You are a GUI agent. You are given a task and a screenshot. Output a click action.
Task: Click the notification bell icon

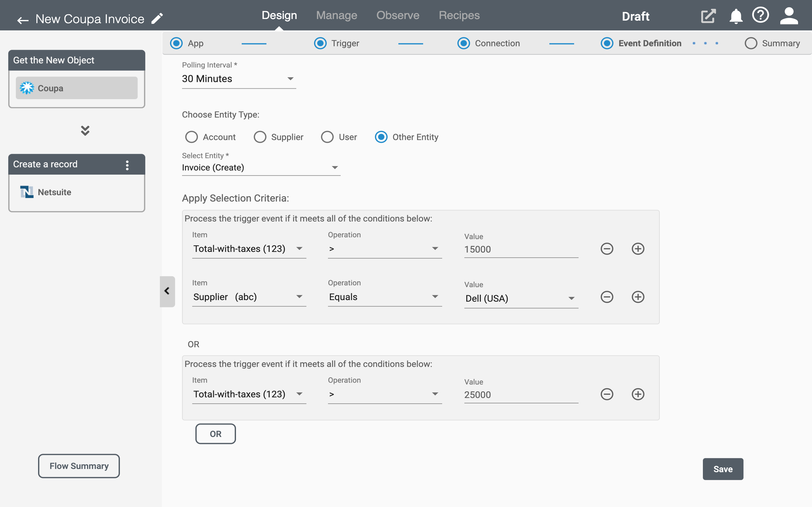(x=735, y=15)
